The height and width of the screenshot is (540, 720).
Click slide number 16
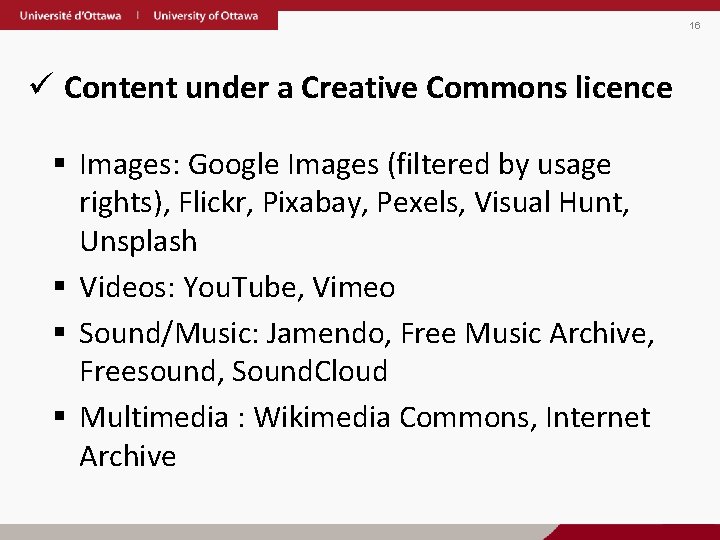(x=695, y=25)
